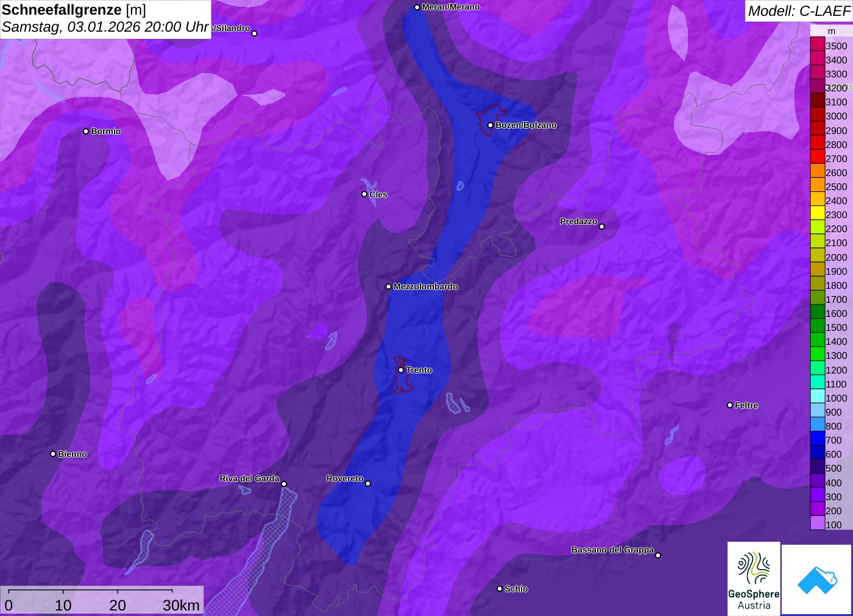Click the 800 value in legend

tap(834, 427)
